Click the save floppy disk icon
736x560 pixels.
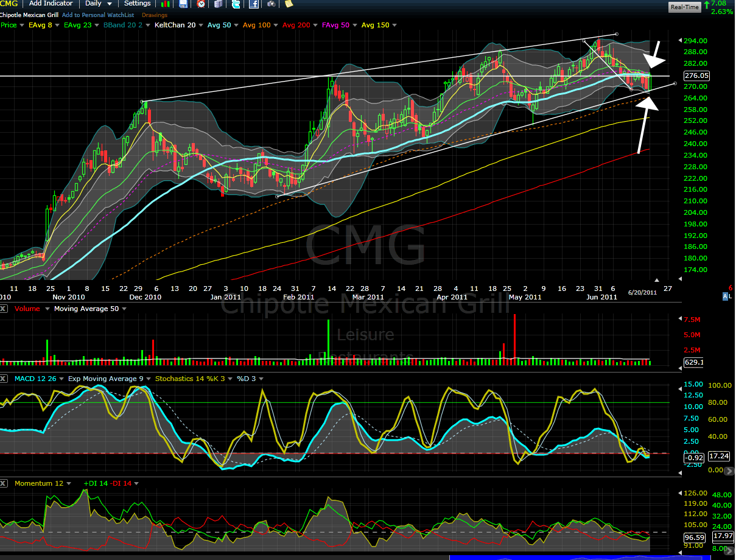coord(183,4)
